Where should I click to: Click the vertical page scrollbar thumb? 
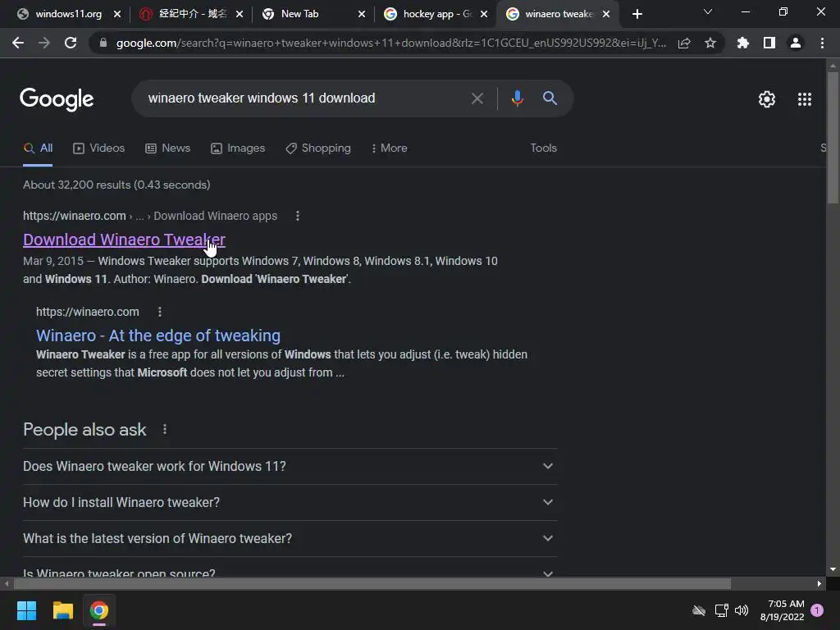pyautogui.click(x=833, y=138)
